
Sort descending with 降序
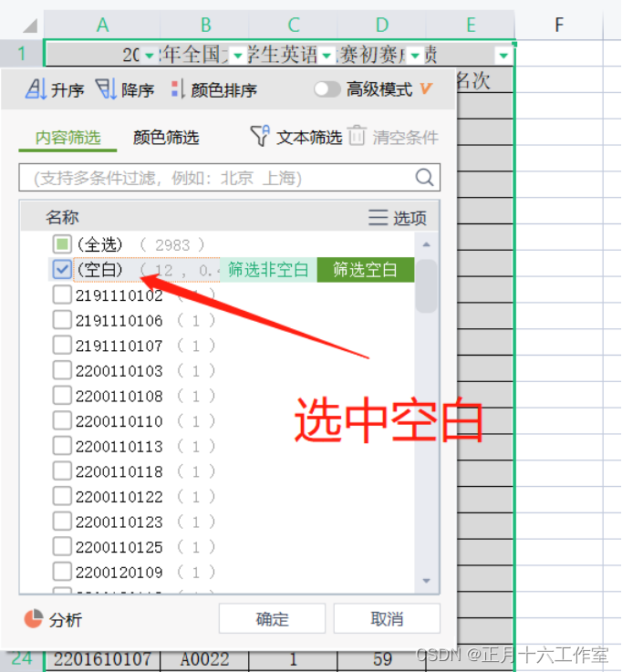click(124, 89)
